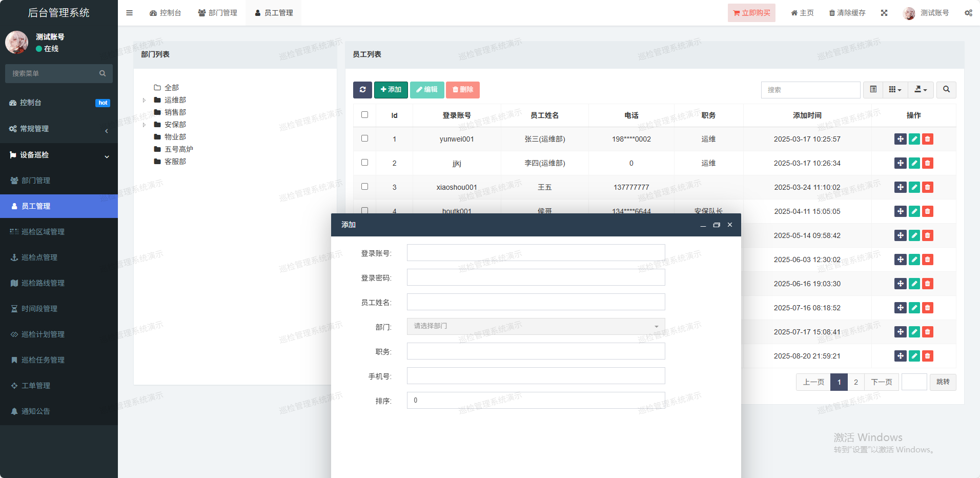Open settings gears icon at top right
The image size is (980, 478).
(968, 13)
